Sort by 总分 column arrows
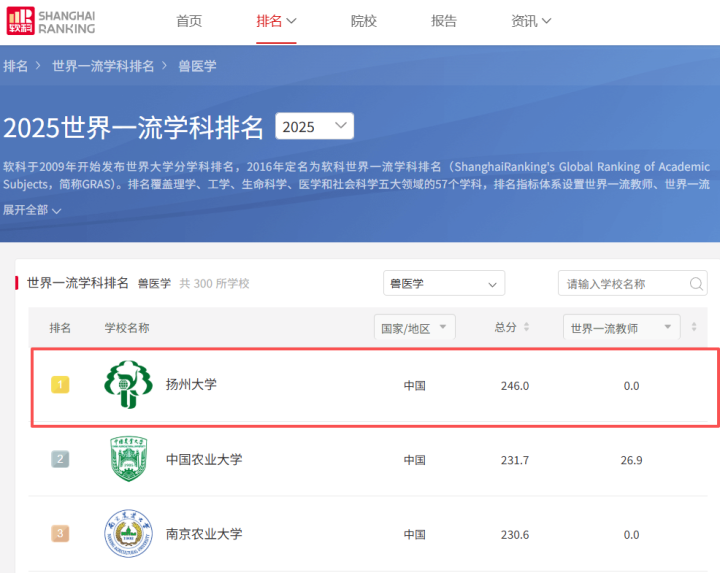Screen dimensions: 720x573 click(526, 327)
